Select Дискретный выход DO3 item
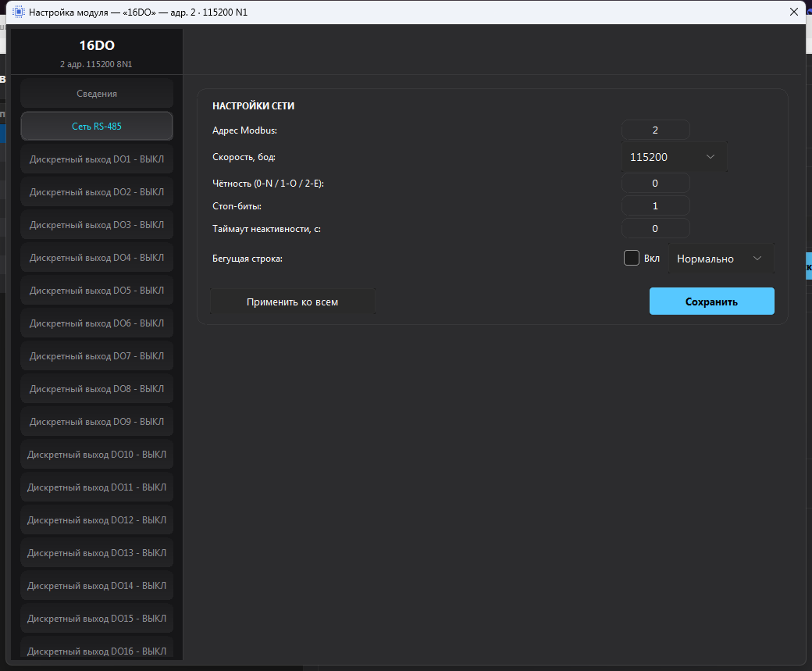 click(97, 225)
